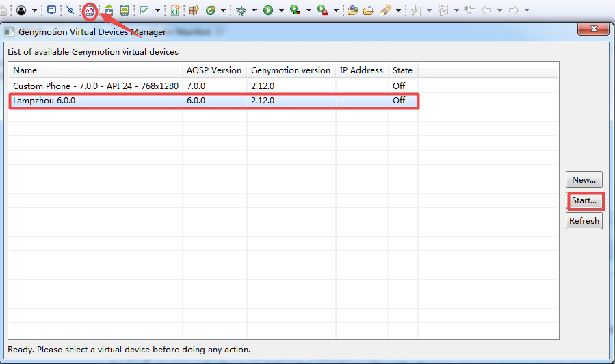Click the Android lint checkmark icon

(x=144, y=10)
